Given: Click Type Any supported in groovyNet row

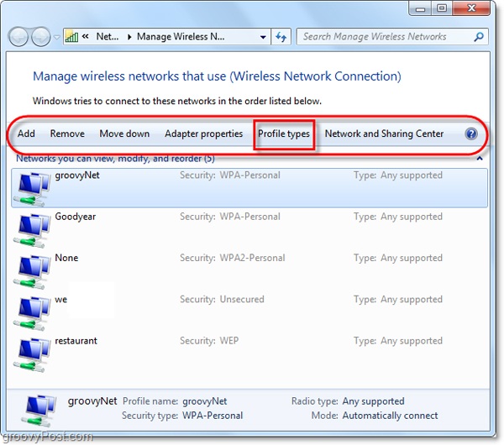Looking at the screenshot, I should coord(398,175).
